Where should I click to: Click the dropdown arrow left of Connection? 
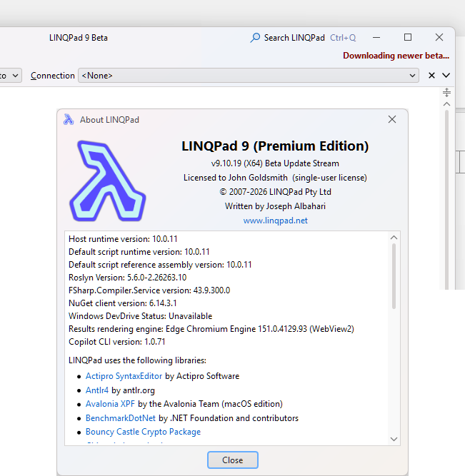pos(15,75)
